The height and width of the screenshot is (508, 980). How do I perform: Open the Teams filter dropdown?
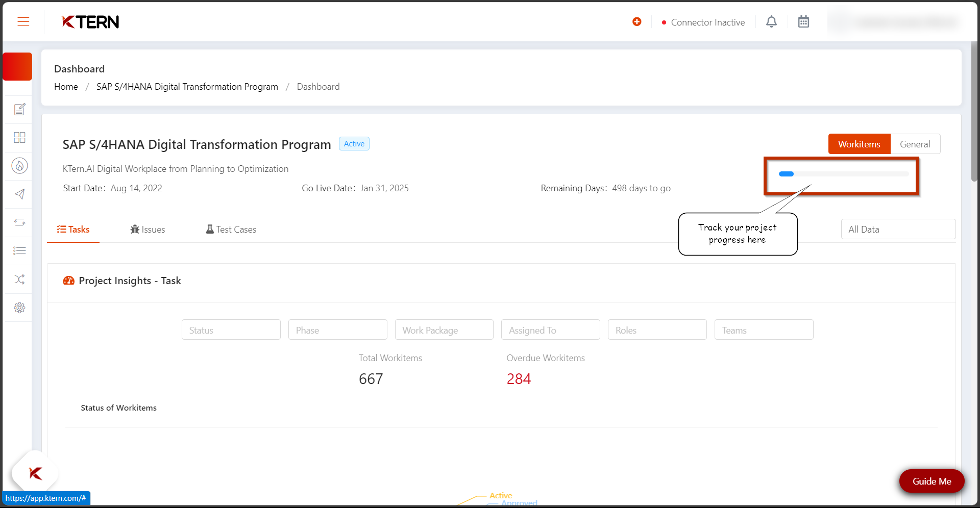[764, 330]
